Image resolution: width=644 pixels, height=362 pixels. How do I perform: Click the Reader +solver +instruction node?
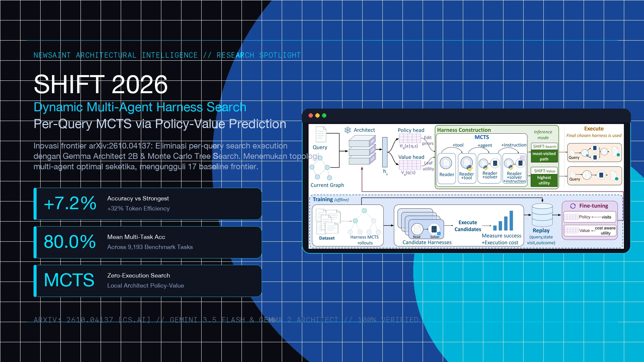coord(515,168)
